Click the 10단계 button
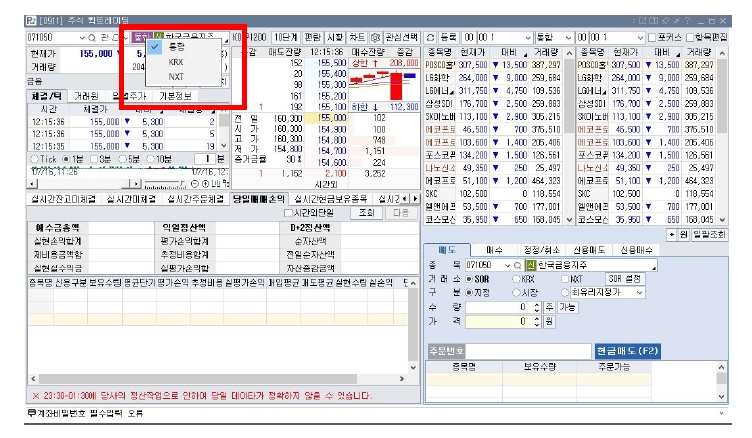 (285, 37)
